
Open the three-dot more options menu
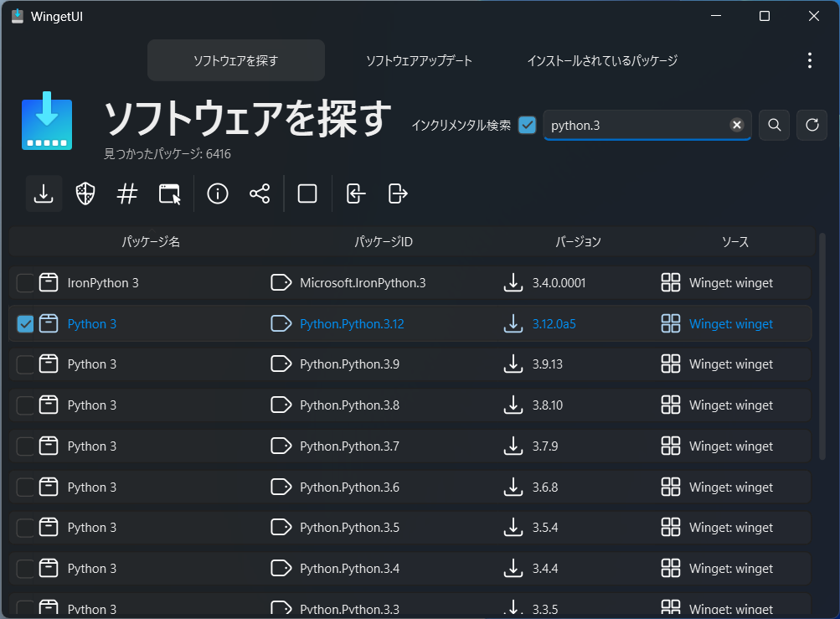coord(810,60)
